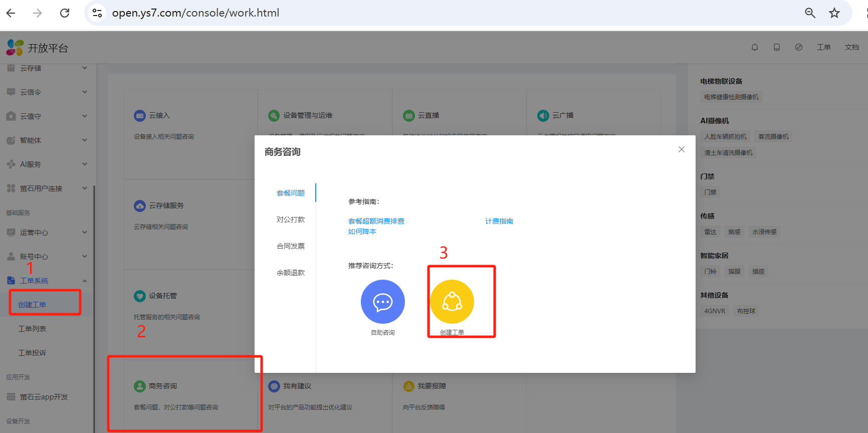Reload the page using browser refresh
The image size is (868, 433).
tap(65, 13)
